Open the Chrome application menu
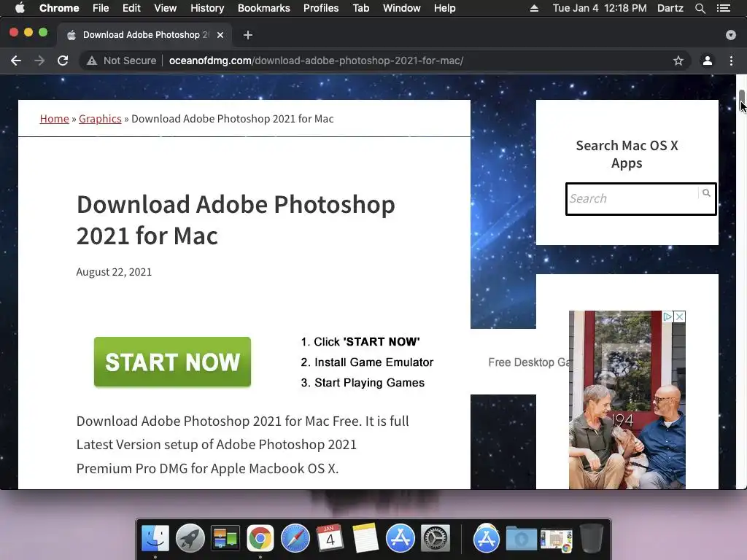Viewport: 747px width, 560px height. pyautogui.click(x=59, y=8)
